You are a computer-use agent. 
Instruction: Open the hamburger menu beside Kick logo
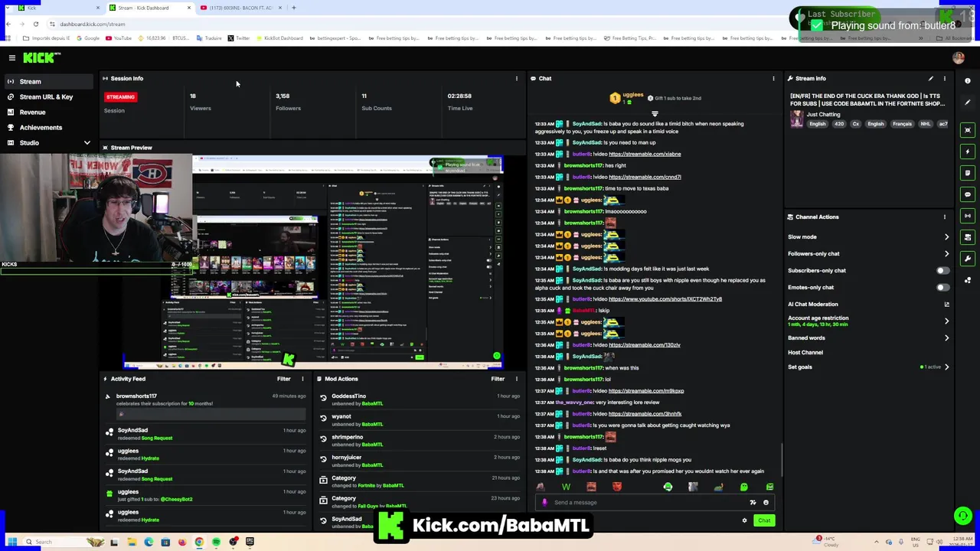11,57
